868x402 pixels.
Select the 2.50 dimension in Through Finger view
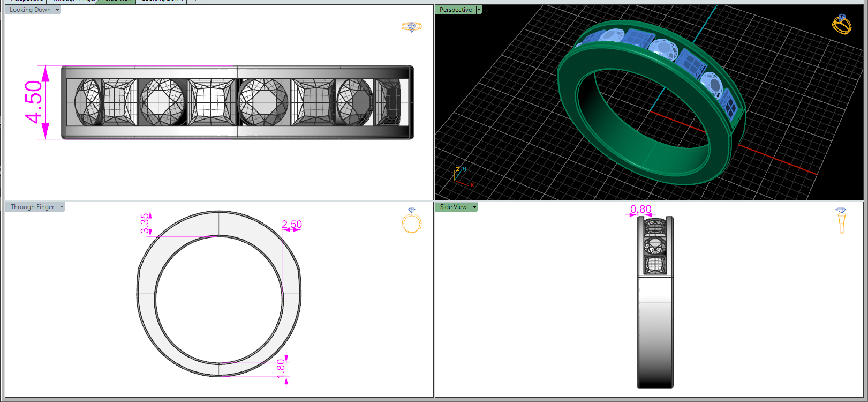click(292, 224)
